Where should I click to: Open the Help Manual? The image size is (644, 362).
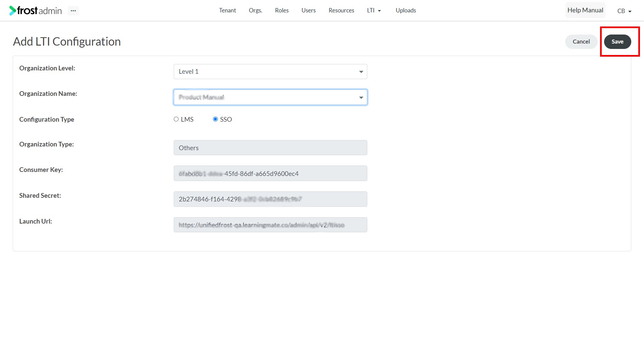585,10
